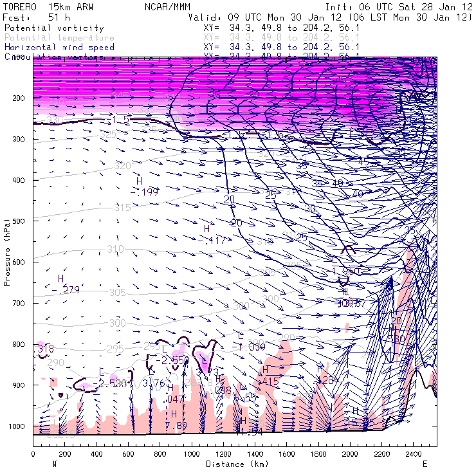The image size is (476, 476).
Task: Click the gray 'Potential temperature' legend label
Action: point(59,38)
